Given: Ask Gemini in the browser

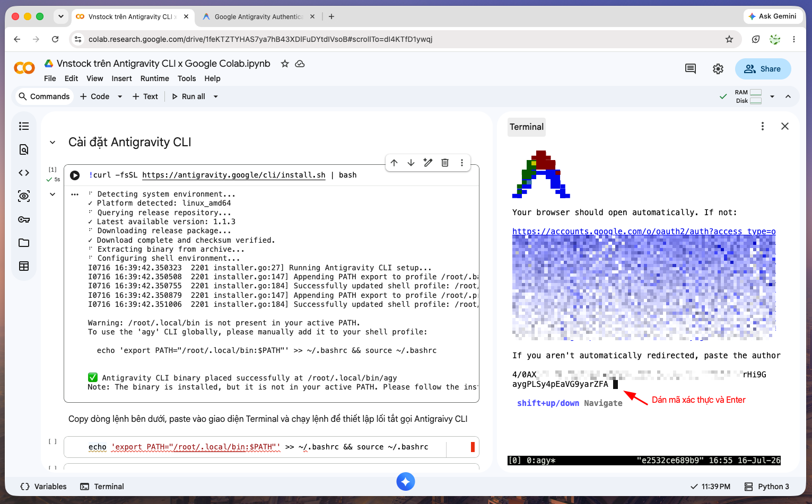Looking at the screenshot, I should tap(772, 16).
